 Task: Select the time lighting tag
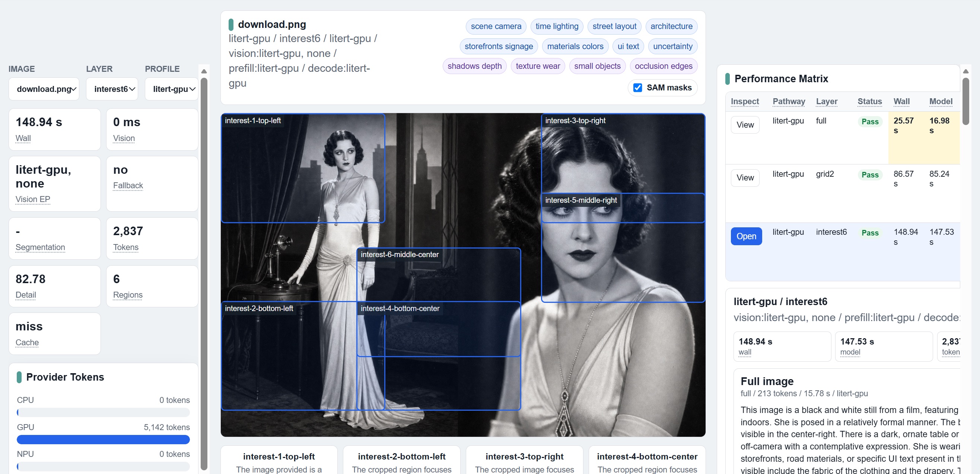(557, 26)
